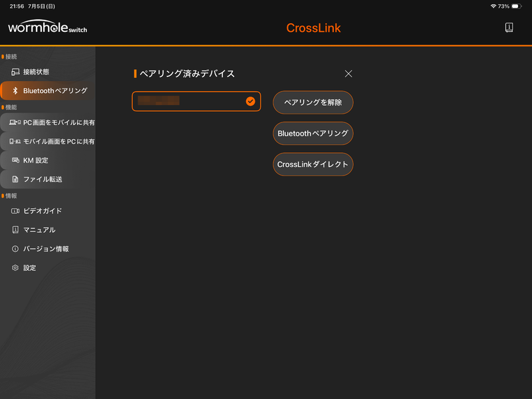Open ビデオガイド label
This screenshot has width=532, height=399.
pos(43,211)
